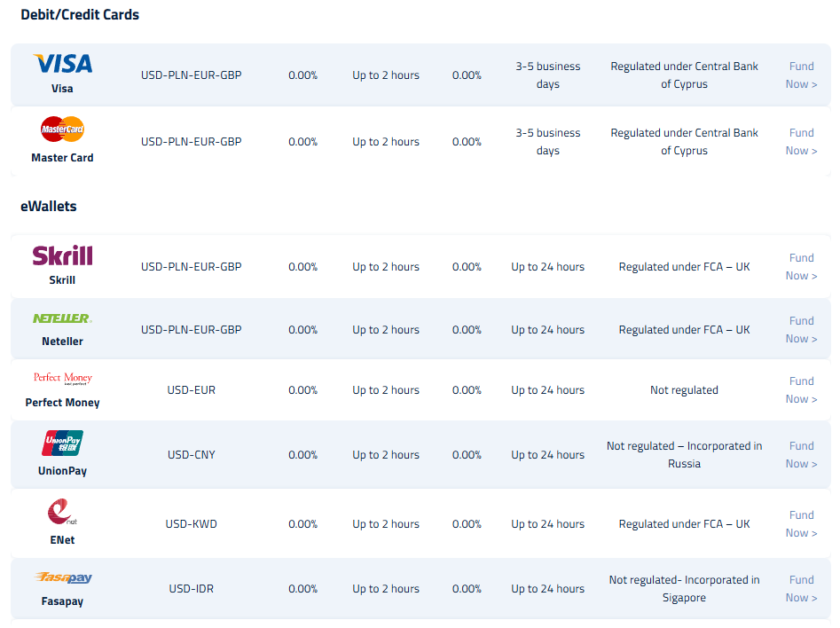Open Fund Now link for Master Card
Image resolution: width=840 pixels, height=628 pixels.
click(802, 141)
